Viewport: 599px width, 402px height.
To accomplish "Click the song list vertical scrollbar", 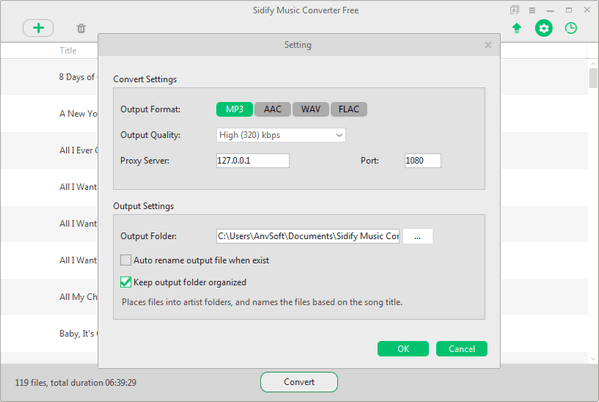I will pos(593,211).
